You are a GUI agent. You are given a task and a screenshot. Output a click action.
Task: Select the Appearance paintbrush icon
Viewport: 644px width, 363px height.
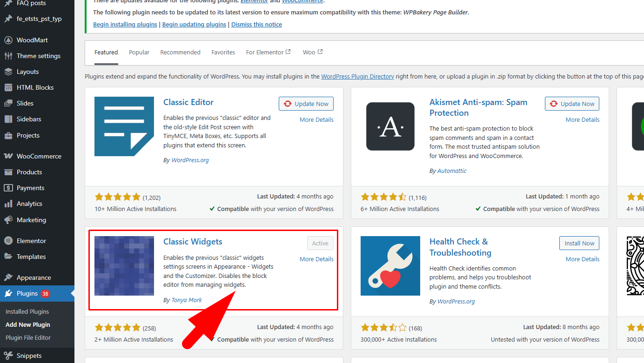pyautogui.click(x=8, y=277)
